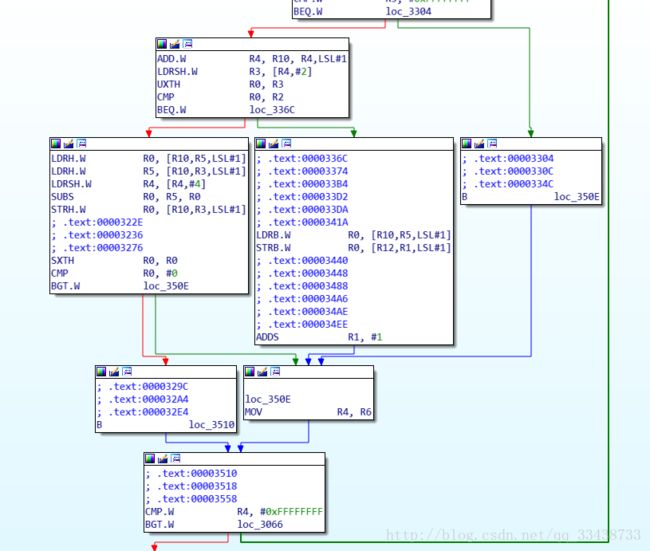The height and width of the screenshot is (551, 650).
Task: Click edit icon on .text:00003510 block
Action: coord(162,459)
